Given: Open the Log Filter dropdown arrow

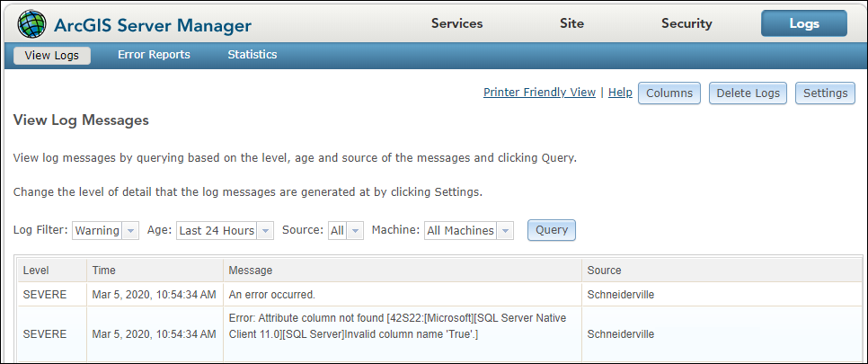Looking at the screenshot, I should click(x=130, y=230).
